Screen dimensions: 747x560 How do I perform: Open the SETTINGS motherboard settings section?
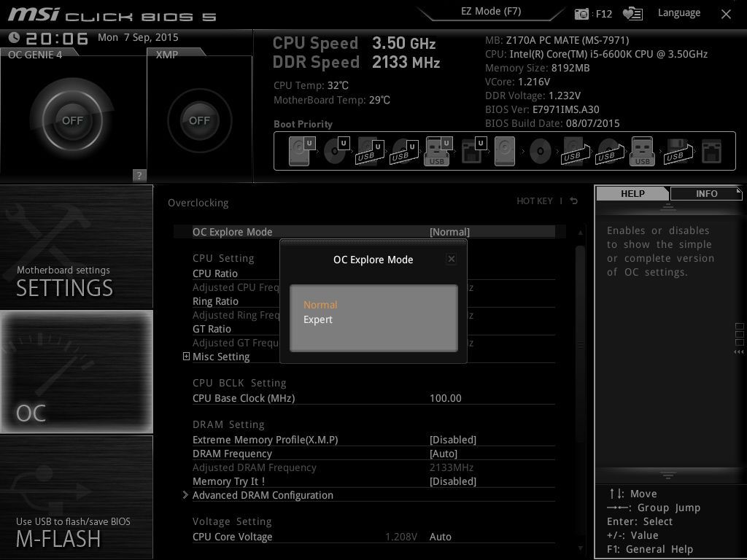coord(76,246)
